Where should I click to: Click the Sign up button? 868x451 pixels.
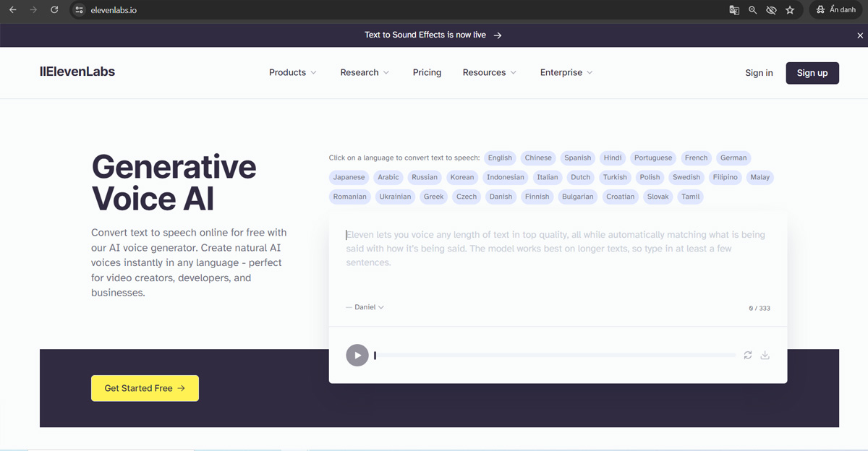pyautogui.click(x=812, y=72)
